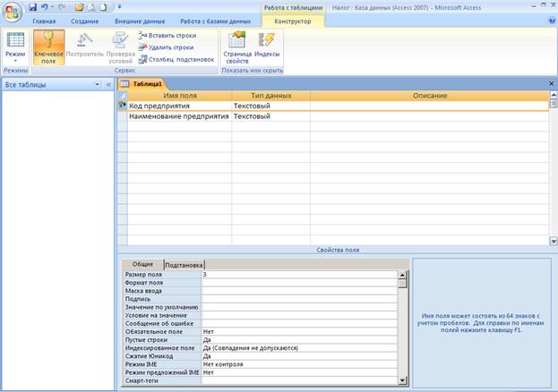This screenshot has height=392, width=558.
Task: Undo the last action in quick access toolbar
Action: (45, 7)
